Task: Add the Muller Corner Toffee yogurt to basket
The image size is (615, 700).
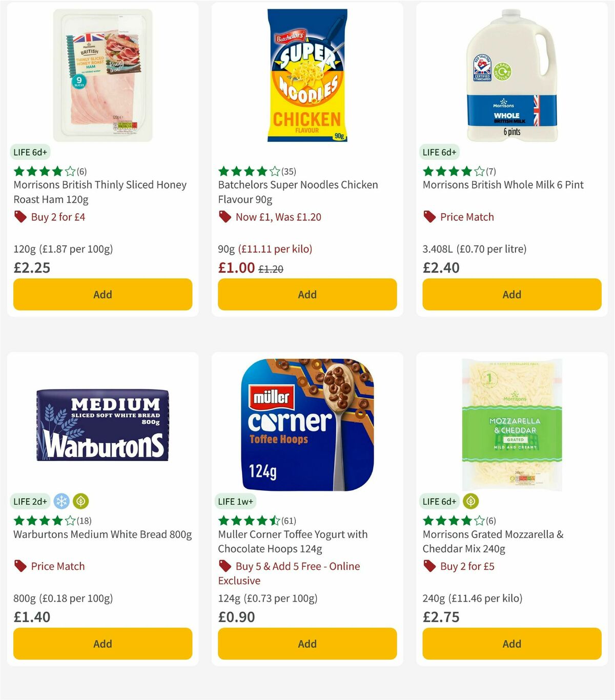Action: 306,644
